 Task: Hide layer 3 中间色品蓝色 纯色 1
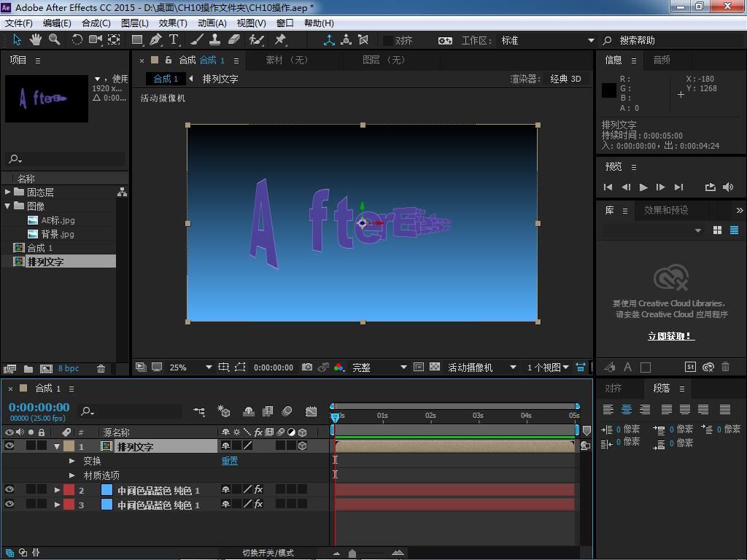9,504
